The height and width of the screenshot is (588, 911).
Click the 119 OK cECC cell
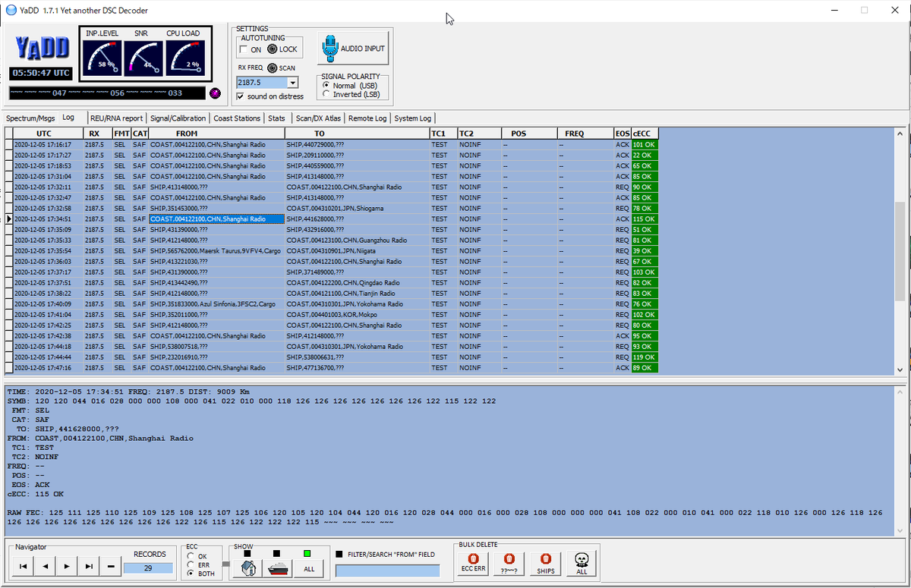pyautogui.click(x=644, y=357)
